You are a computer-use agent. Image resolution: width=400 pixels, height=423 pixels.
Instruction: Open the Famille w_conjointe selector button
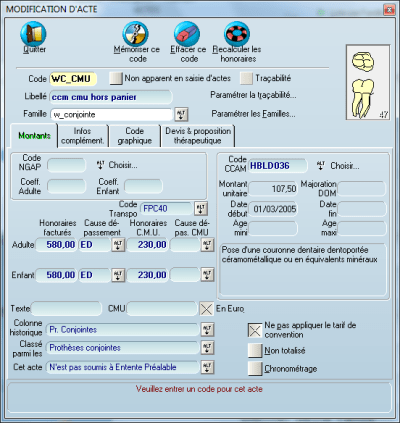(181, 114)
